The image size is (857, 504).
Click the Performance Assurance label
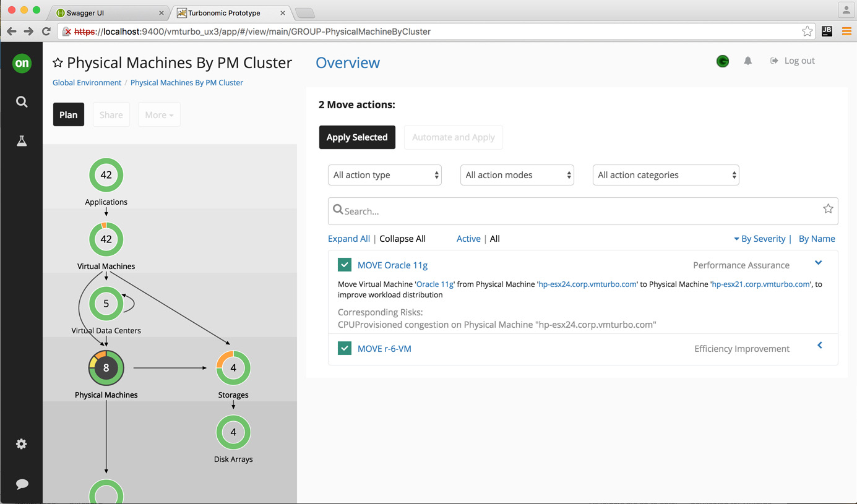click(741, 265)
